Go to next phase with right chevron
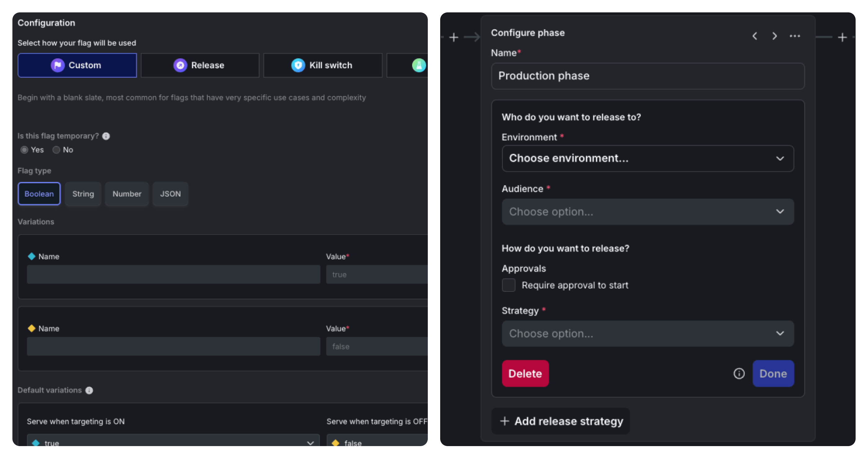 (x=775, y=36)
